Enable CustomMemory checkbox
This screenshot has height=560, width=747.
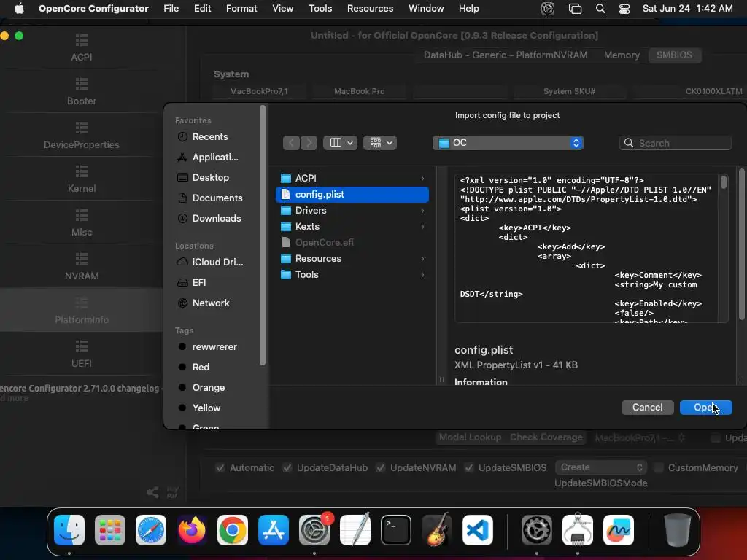tap(659, 468)
